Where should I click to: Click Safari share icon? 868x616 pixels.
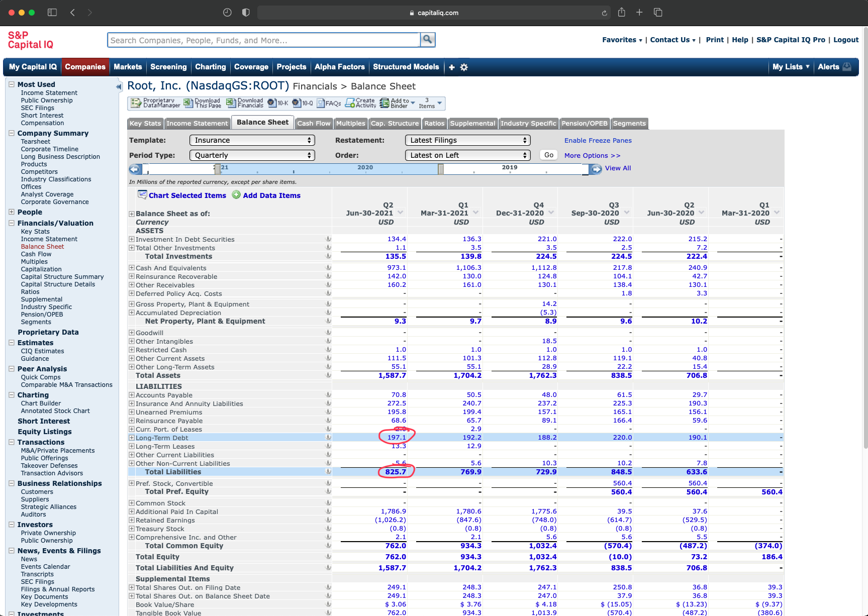point(622,12)
